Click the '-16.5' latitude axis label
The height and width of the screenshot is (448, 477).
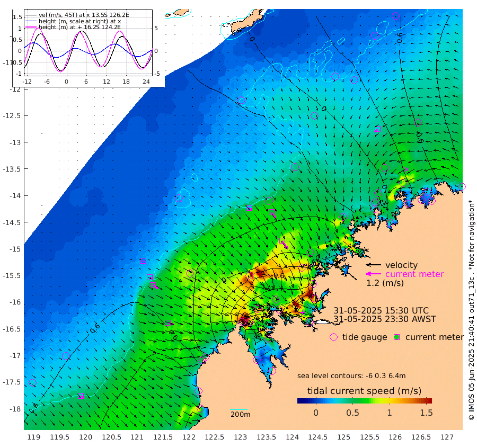pyautogui.click(x=11, y=329)
